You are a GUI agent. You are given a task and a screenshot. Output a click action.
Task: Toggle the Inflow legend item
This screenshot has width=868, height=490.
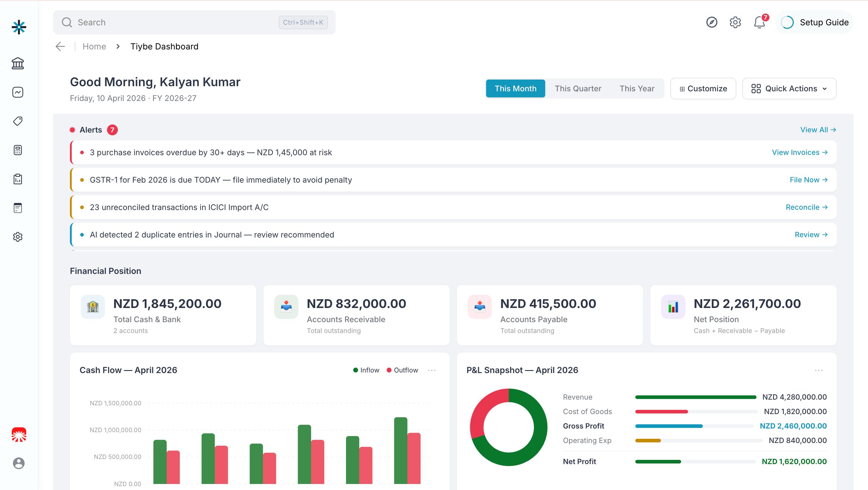[x=366, y=370]
